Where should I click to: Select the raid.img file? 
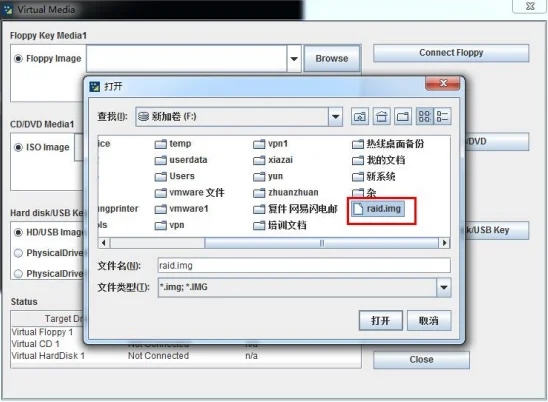pyautogui.click(x=378, y=209)
